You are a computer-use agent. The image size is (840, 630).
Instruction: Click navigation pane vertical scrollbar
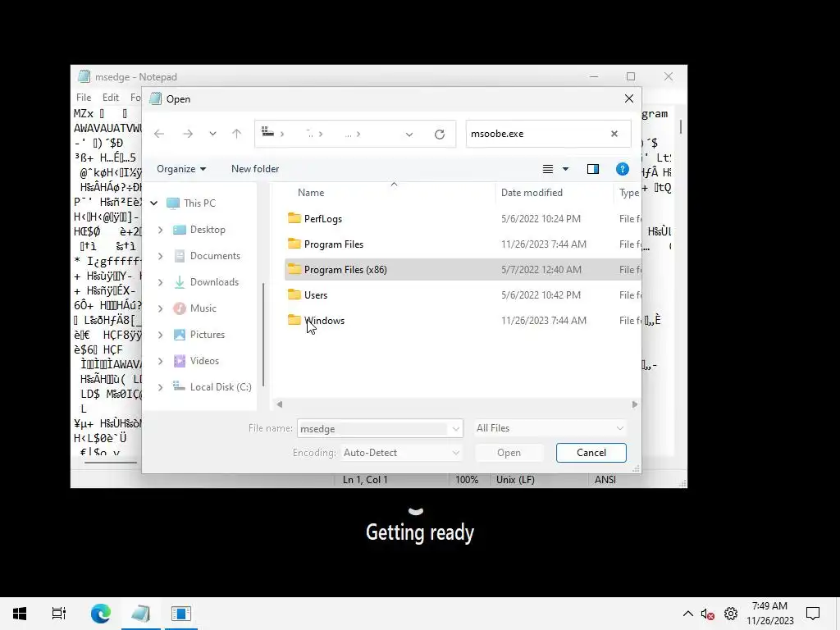click(263, 335)
